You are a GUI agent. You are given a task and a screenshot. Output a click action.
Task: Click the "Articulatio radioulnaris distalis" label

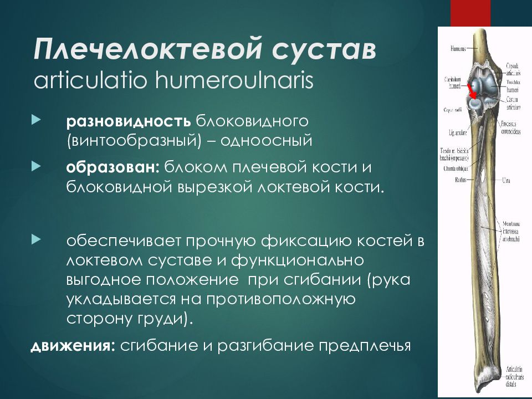click(x=515, y=377)
